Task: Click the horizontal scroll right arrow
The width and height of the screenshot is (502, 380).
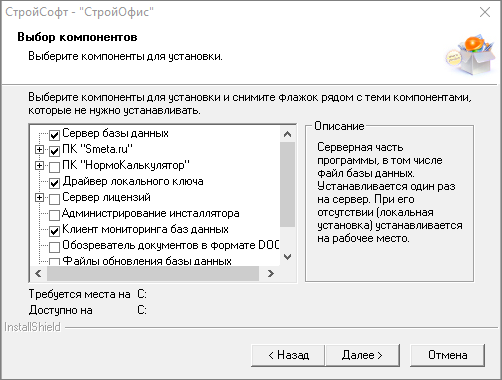Action: pos(271,274)
